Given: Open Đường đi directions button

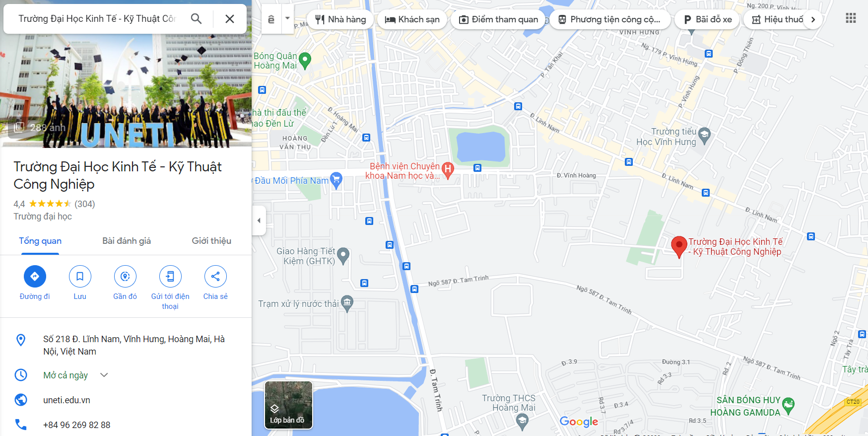Looking at the screenshot, I should point(35,277).
